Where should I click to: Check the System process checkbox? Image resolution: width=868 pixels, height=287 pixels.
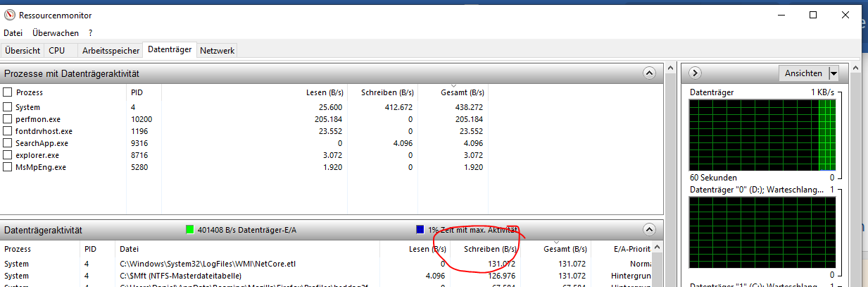tap(8, 107)
